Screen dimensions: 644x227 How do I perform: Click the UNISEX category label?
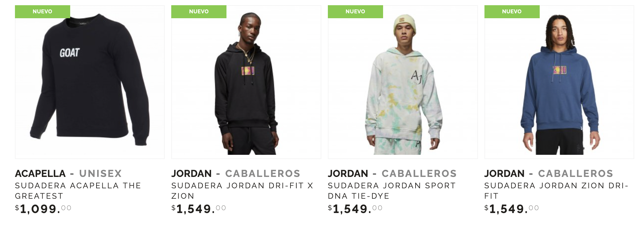click(x=100, y=173)
